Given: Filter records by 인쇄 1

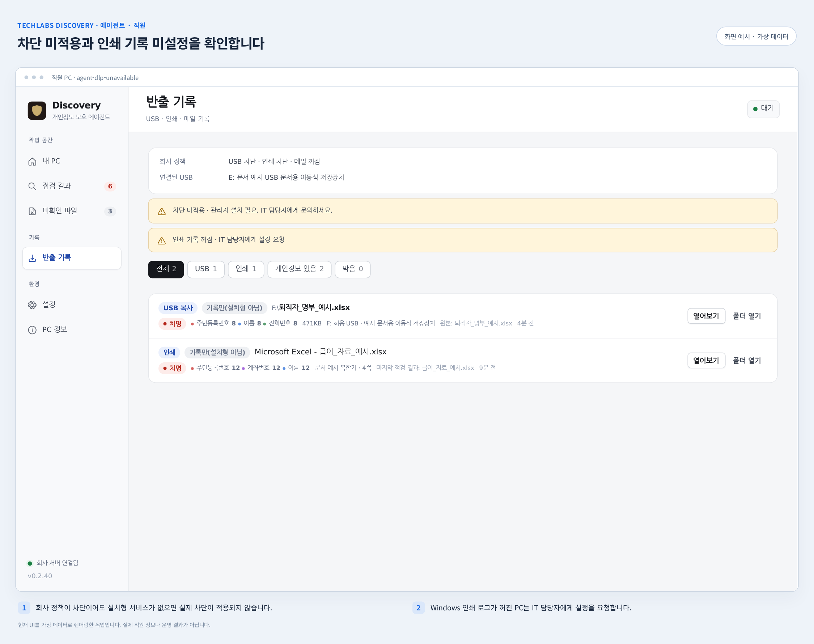Looking at the screenshot, I should pyautogui.click(x=246, y=269).
